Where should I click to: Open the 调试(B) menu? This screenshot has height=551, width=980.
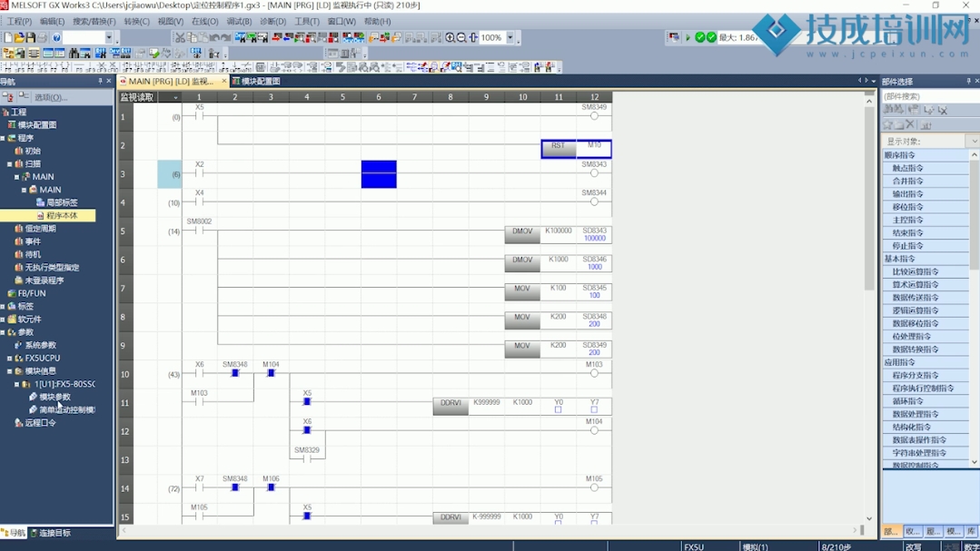tap(239, 21)
